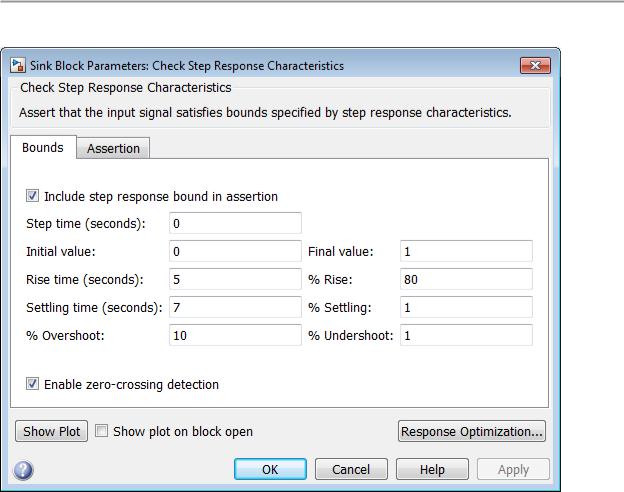Click the Final value field
Viewport: 624px width, 492px height.
(x=466, y=251)
